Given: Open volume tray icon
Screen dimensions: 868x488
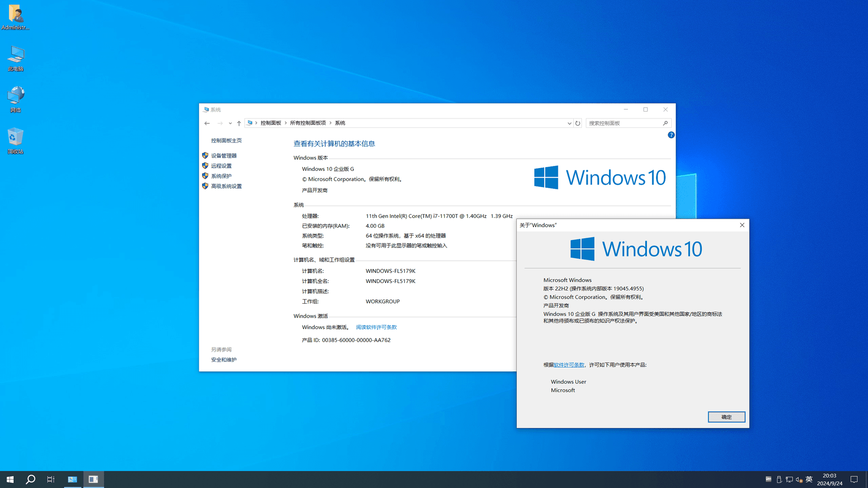Looking at the screenshot, I should 799,479.
